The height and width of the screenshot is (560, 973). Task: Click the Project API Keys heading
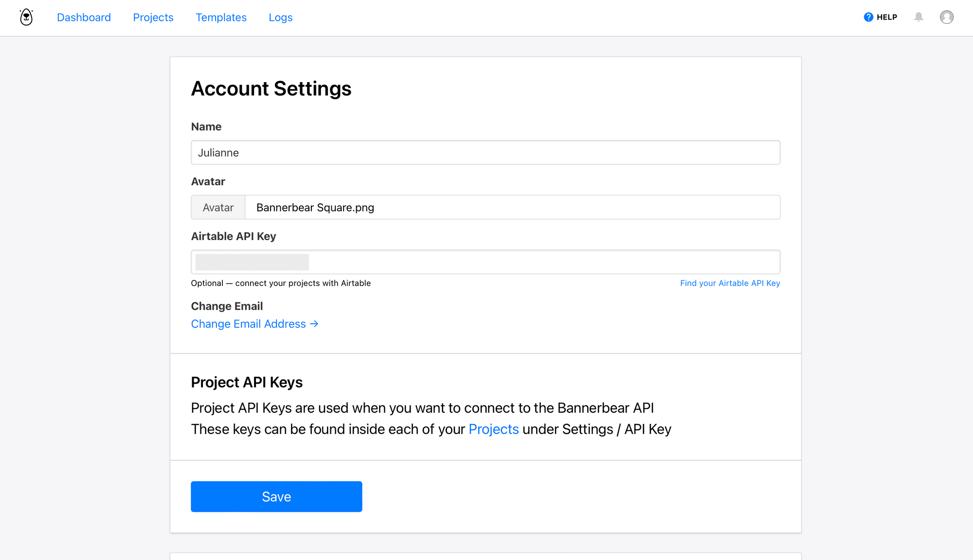[247, 383]
